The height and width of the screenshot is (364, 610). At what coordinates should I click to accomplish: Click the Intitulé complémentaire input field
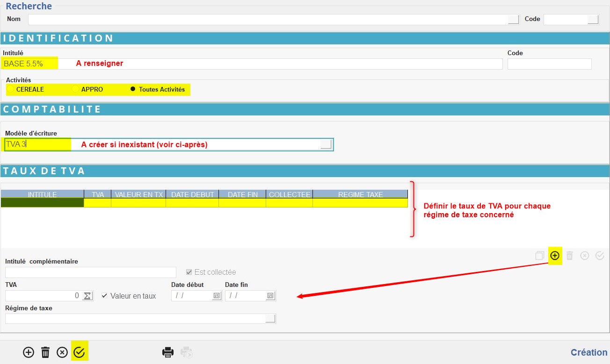pos(91,272)
